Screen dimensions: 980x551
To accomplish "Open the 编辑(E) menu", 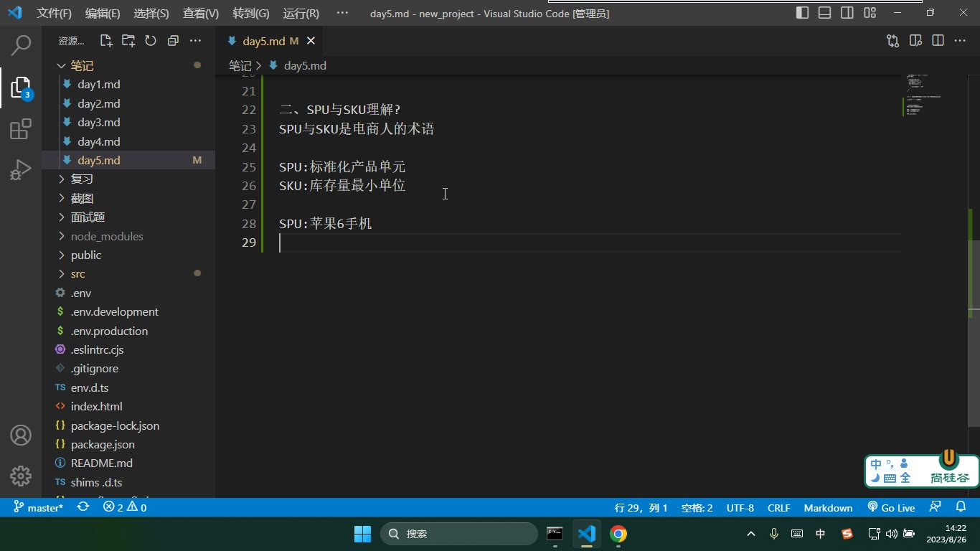I will (103, 13).
